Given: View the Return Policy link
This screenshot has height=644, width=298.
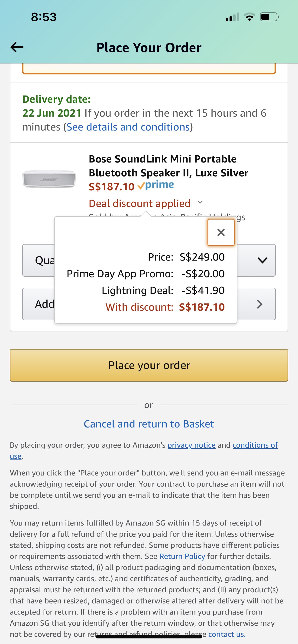Looking at the screenshot, I should (182, 556).
